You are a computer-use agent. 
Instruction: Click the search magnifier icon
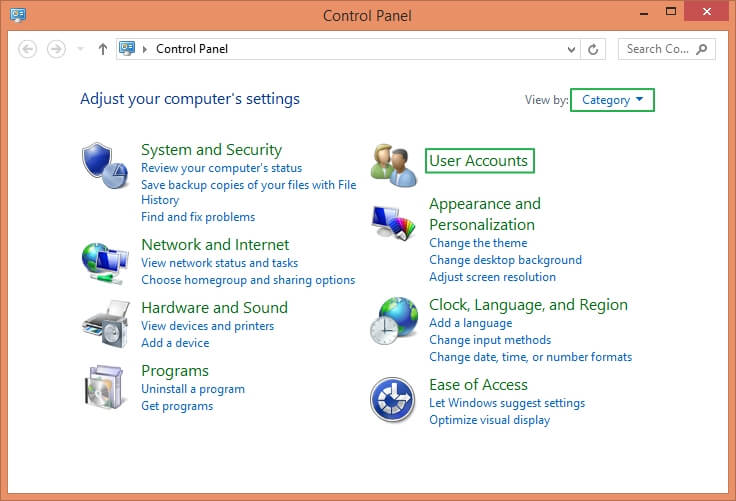click(702, 49)
